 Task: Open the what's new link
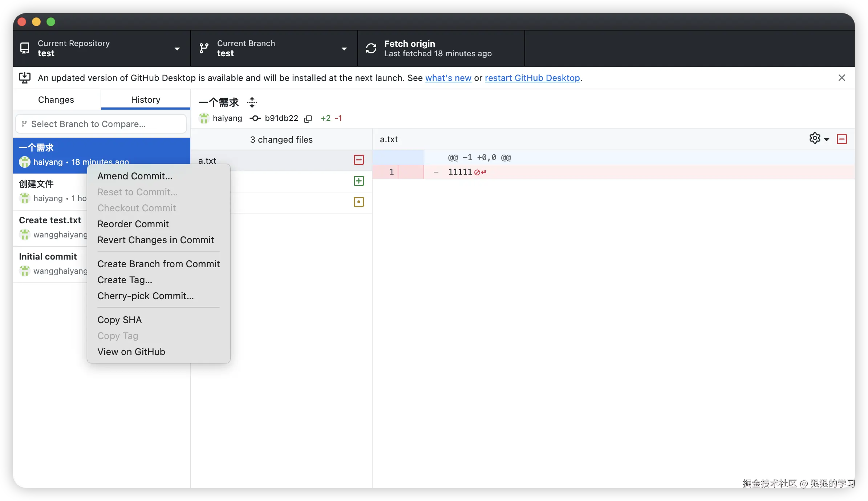coord(448,78)
